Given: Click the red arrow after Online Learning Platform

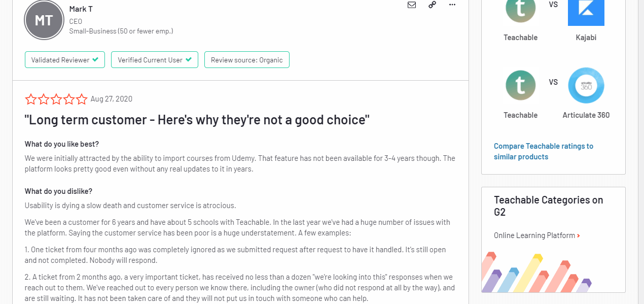Looking at the screenshot, I should 579,235.
